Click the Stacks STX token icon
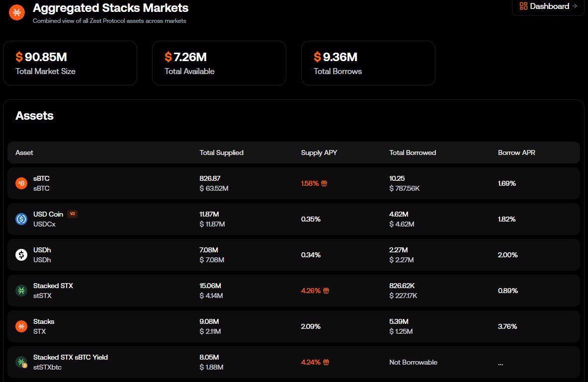The height and width of the screenshot is (382, 588). pyautogui.click(x=21, y=326)
